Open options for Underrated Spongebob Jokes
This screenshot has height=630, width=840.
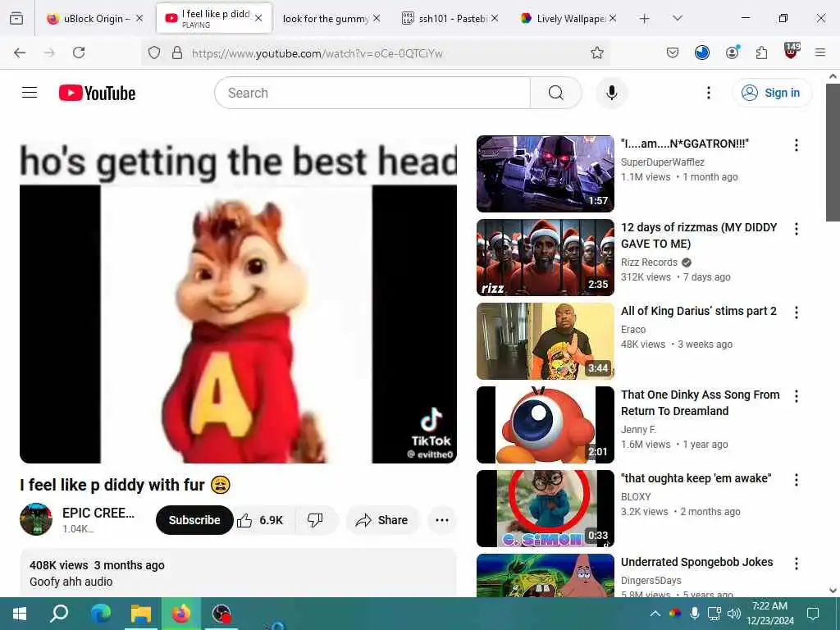(796, 563)
